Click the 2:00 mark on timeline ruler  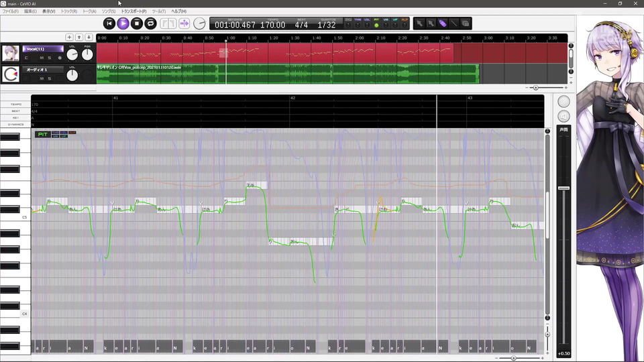[x=360, y=38]
